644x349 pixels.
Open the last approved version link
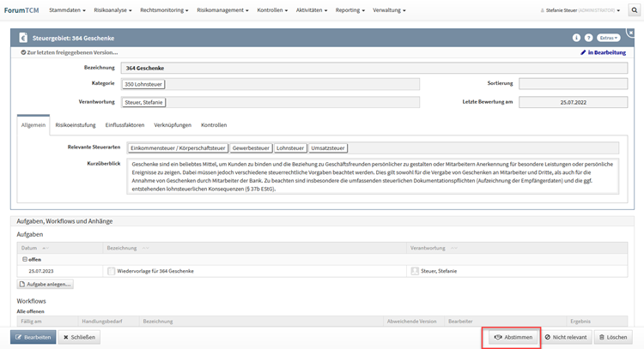(63, 52)
